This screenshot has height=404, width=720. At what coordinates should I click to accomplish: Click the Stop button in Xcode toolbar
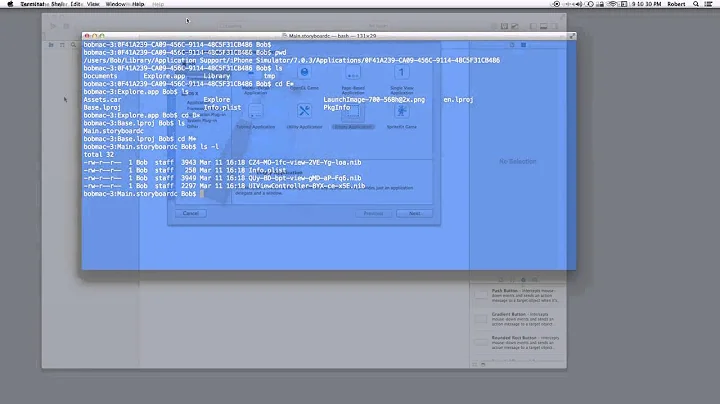66,26
